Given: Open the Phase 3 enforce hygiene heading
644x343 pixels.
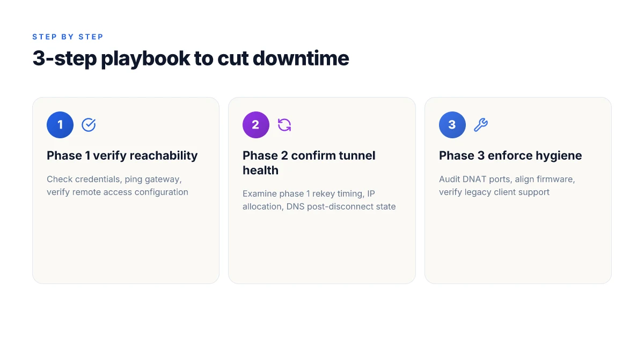Looking at the screenshot, I should pos(510,155).
